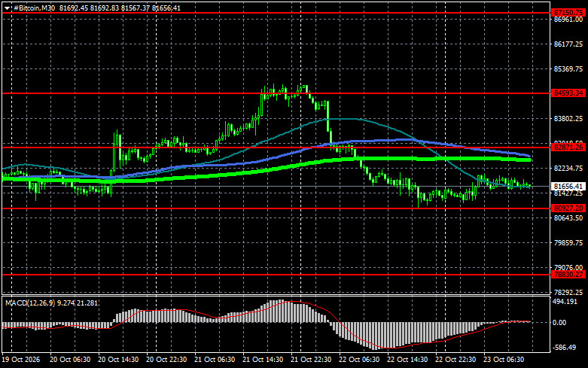588x368 pixels.
Task: Open the chart menu triangle beside #Bitcoin,M30
Action: pos(7,8)
